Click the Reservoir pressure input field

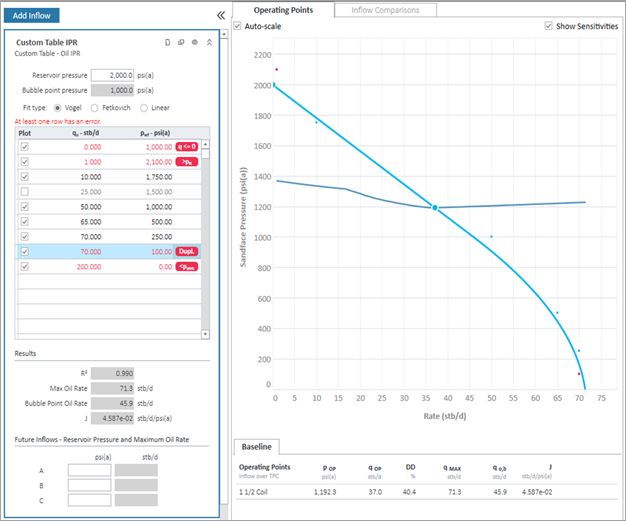coord(112,75)
